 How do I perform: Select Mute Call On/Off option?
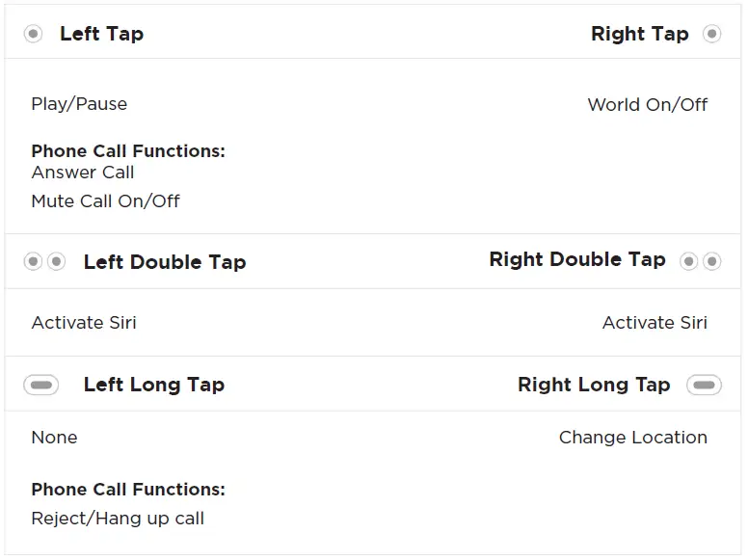coord(105,201)
